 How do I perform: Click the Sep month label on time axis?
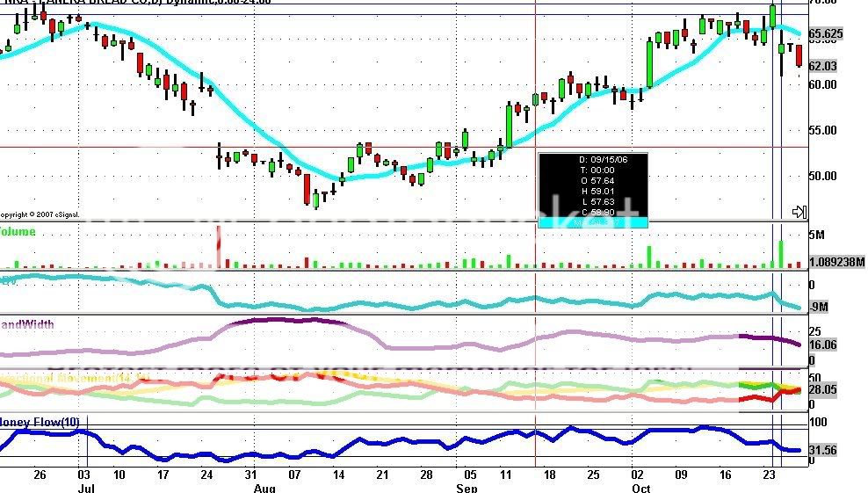tap(467, 488)
